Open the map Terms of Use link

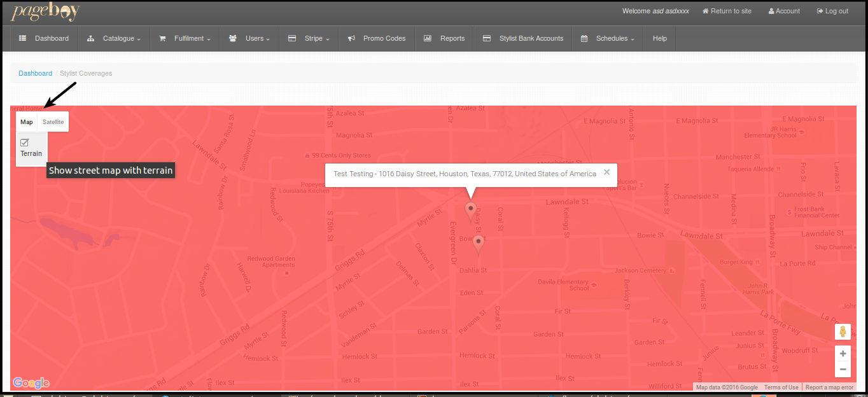point(781,387)
